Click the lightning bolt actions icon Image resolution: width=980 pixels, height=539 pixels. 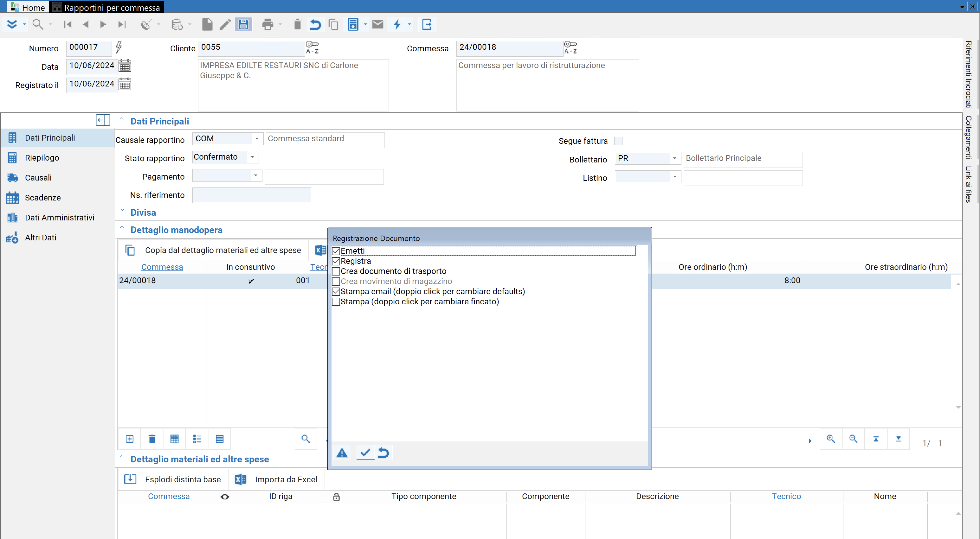pyautogui.click(x=397, y=24)
